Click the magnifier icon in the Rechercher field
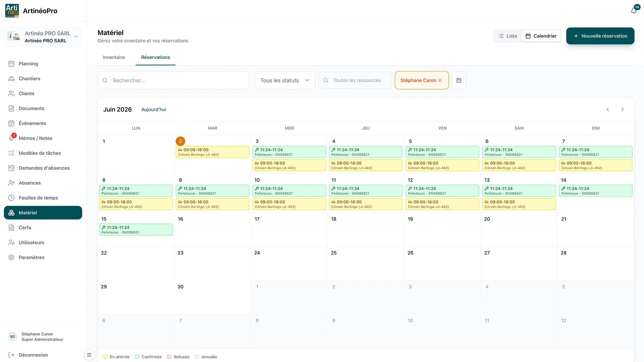Screen dimensions: 644x362 [x=105, y=80]
